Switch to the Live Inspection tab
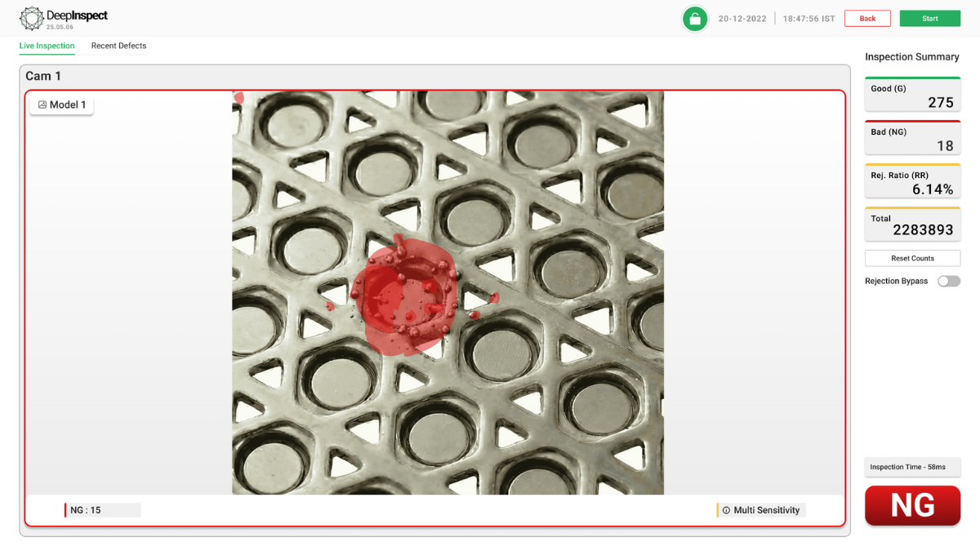980x551 pixels. point(47,46)
